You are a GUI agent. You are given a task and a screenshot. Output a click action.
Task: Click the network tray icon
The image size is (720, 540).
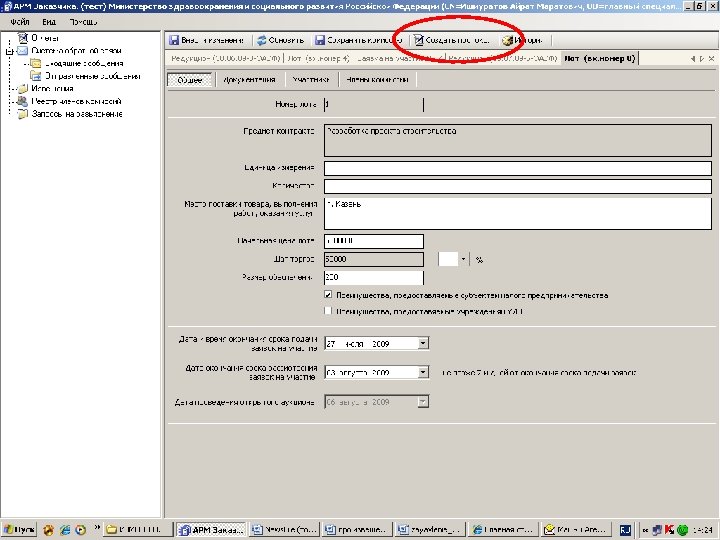coord(657,530)
